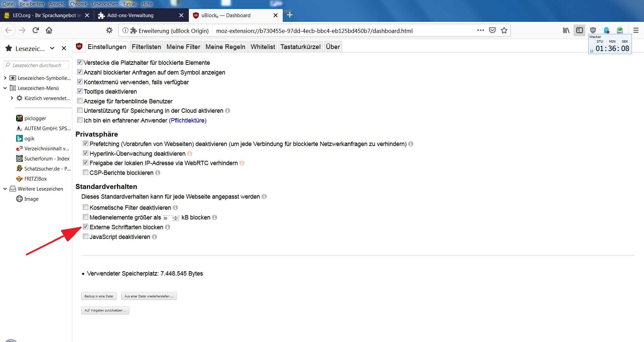Click the site information icon in address bar

click(x=125, y=31)
